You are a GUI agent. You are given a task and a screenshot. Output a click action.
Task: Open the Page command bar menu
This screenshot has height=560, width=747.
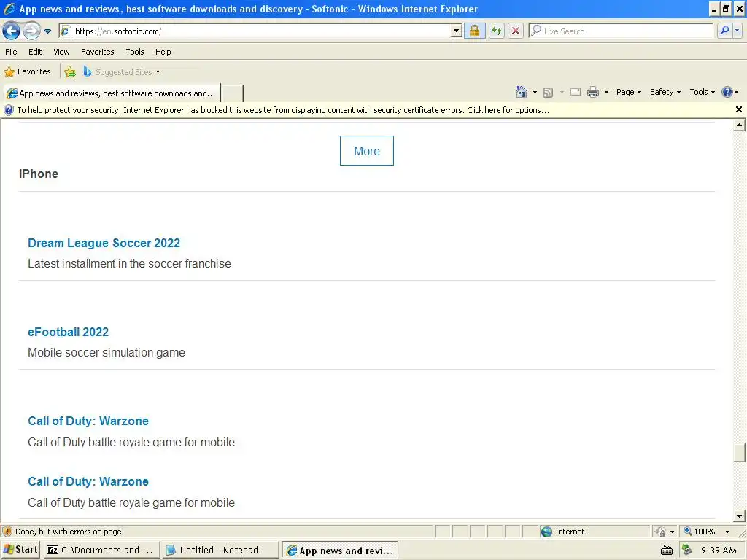pyautogui.click(x=628, y=92)
